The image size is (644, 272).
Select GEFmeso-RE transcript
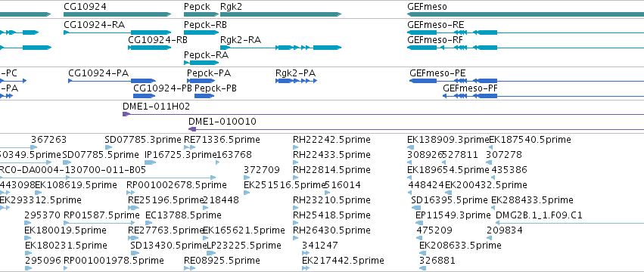525,32
